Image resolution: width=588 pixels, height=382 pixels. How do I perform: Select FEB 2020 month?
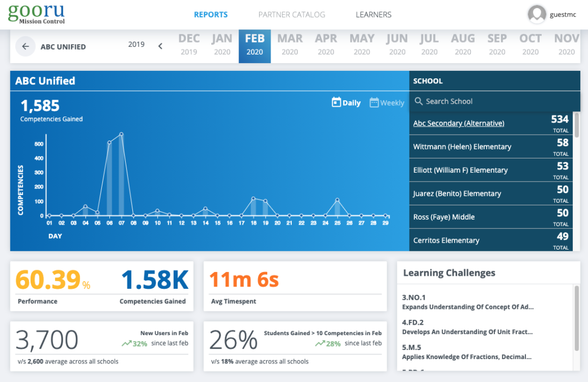tap(255, 46)
